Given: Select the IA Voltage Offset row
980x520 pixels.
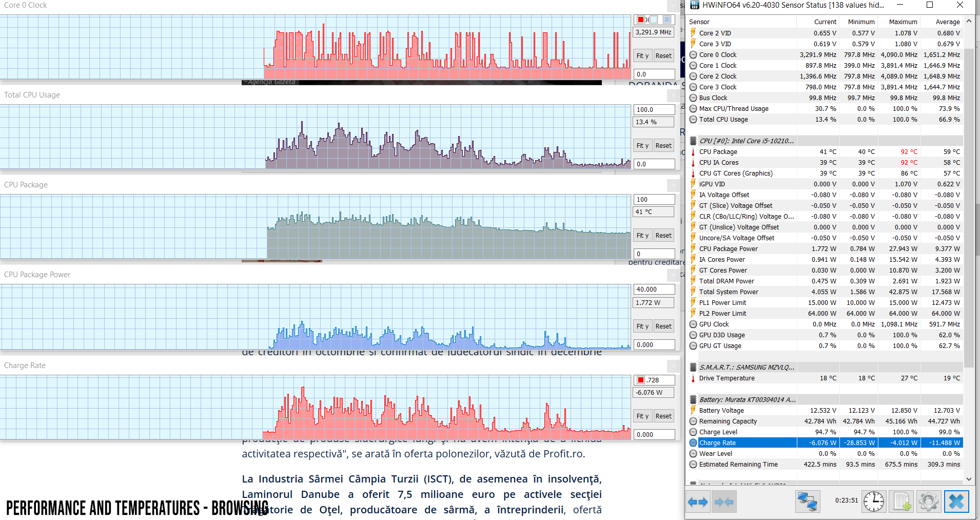Looking at the screenshot, I should [x=825, y=195].
